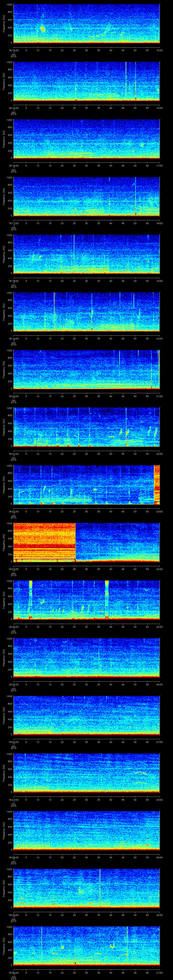Click the 19:00 end-of-axis label
This screenshot has height=980, width=173.
[159, 281]
